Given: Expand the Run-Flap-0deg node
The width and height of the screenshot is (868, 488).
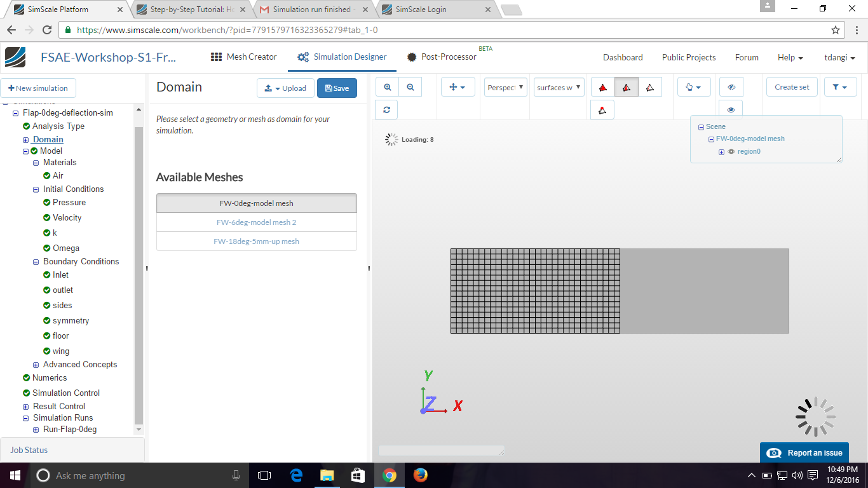Looking at the screenshot, I should [x=36, y=430].
